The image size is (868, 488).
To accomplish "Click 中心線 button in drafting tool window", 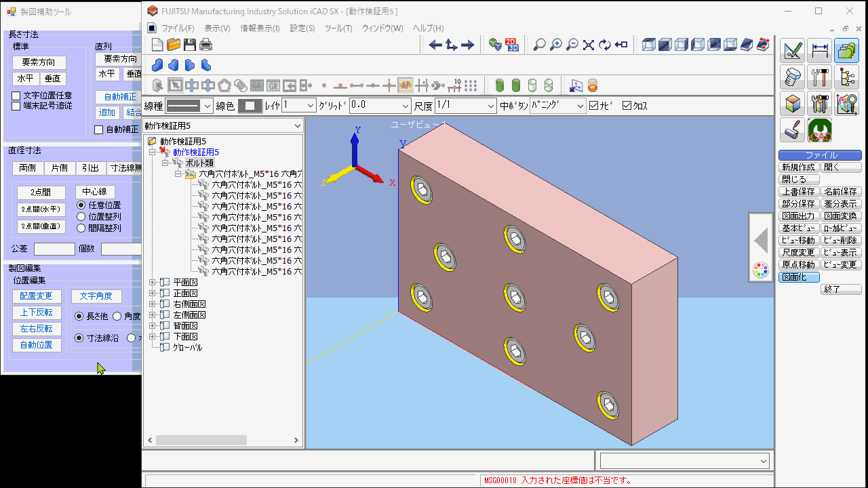I will tap(95, 192).
